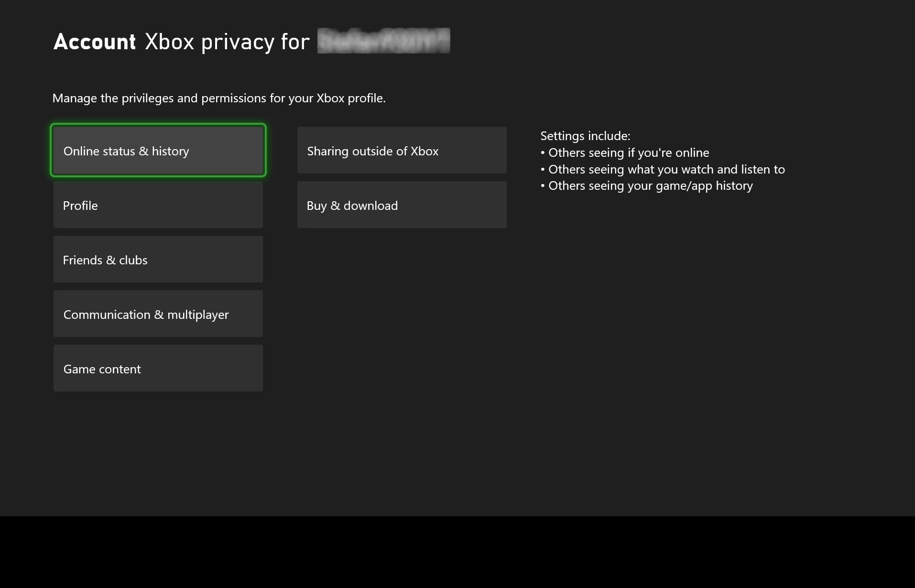Click the 'Xbox privacy for' title text
This screenshot has height=588, width=915.
click(228, 42)
